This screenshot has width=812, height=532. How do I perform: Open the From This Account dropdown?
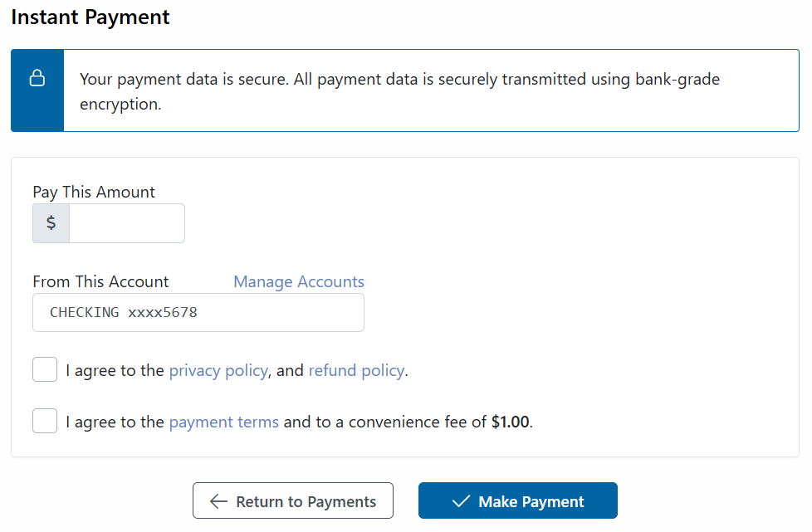click(198, 313)
